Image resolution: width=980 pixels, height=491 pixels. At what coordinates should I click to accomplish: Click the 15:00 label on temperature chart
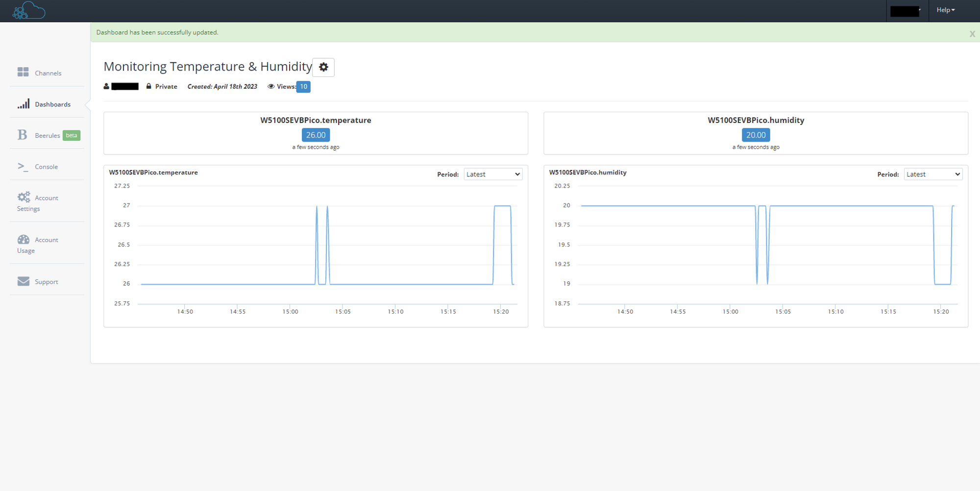point(290,312)
